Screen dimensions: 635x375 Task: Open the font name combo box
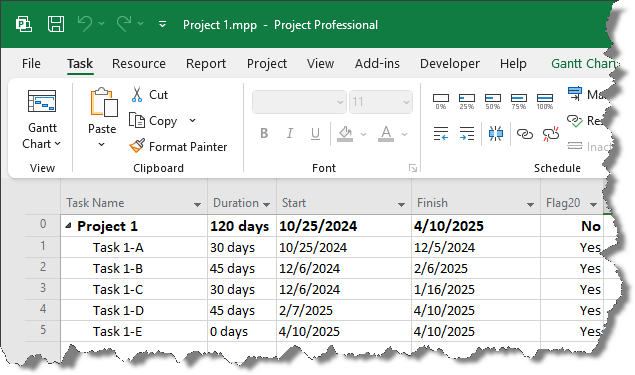(299, 102)
